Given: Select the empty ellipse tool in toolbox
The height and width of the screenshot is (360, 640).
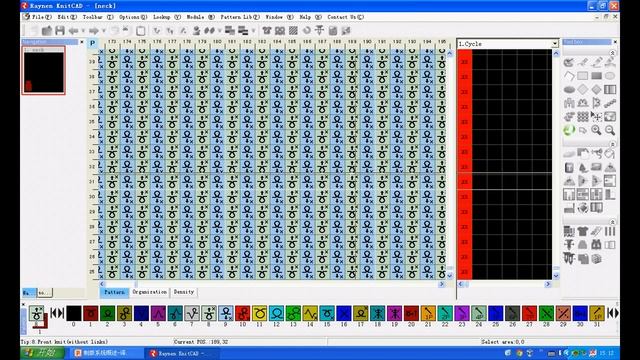Looking at the screenshot, I should pyautogui.click(x=610, y=76).
